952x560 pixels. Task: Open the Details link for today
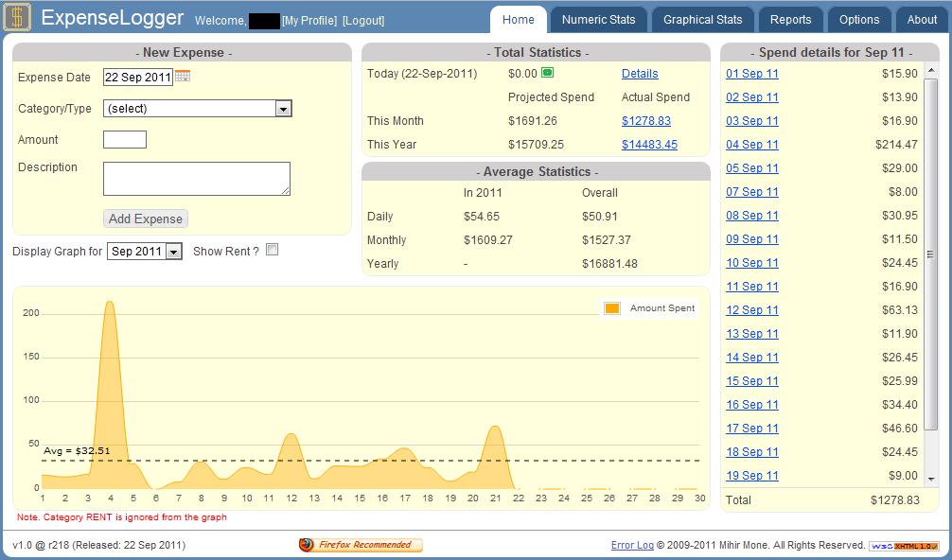[x=640, y=74]
